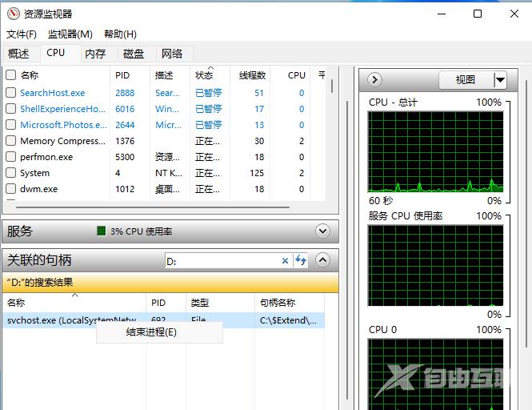
Task: Open the 文件(F) menu
Action: pos(22,34)
